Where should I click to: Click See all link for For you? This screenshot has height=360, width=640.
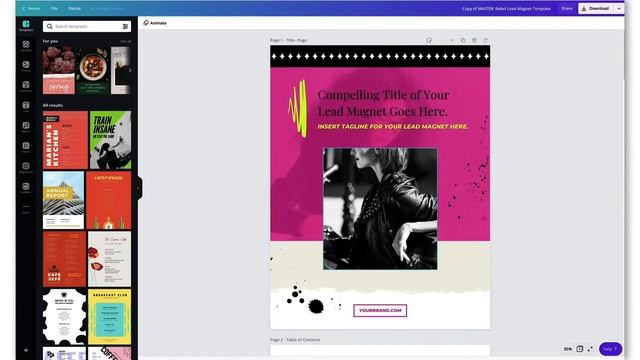(x=126, y=41)
